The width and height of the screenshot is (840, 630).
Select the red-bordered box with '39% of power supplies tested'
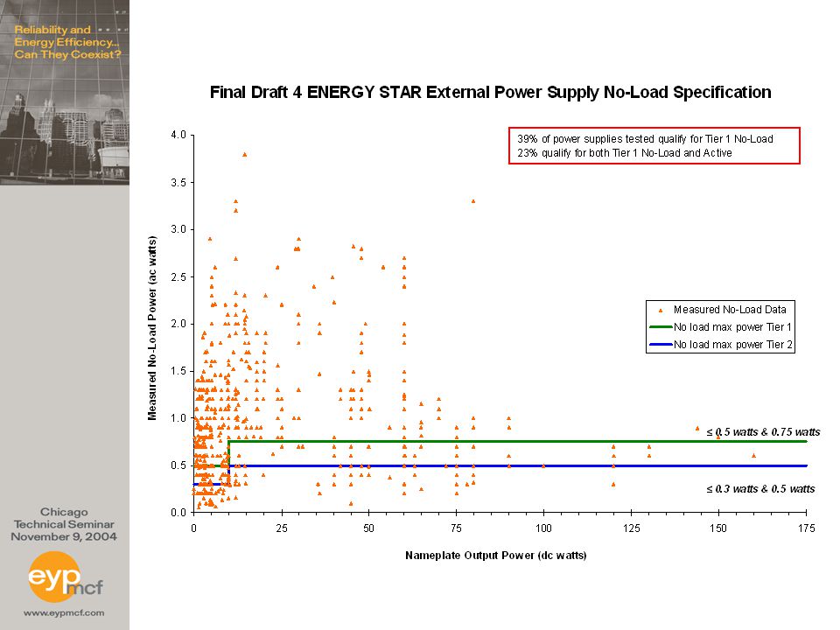pyautogui.click(x=654, y=146)
